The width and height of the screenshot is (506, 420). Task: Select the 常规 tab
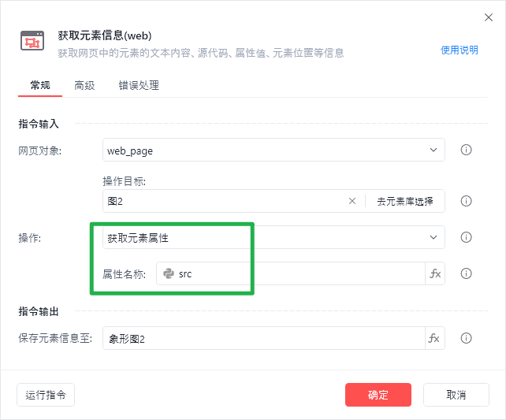tap(40, 85)
